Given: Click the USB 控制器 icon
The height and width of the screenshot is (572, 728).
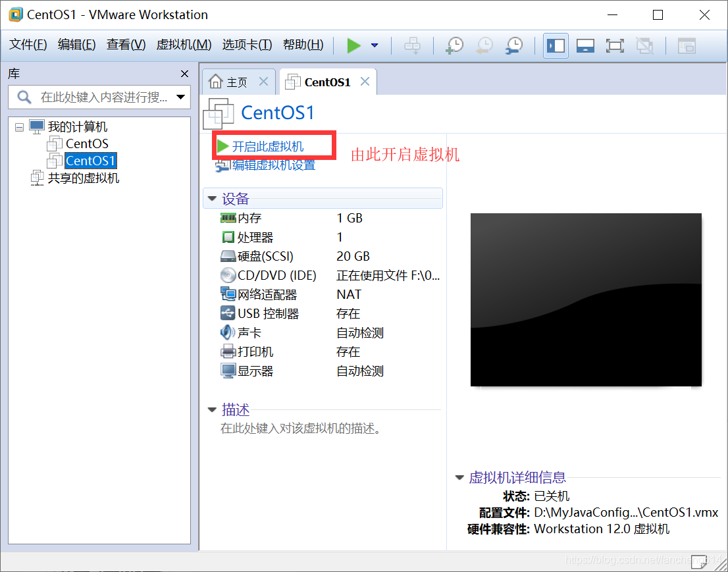Looking at the screenshot, I should 228,313.
